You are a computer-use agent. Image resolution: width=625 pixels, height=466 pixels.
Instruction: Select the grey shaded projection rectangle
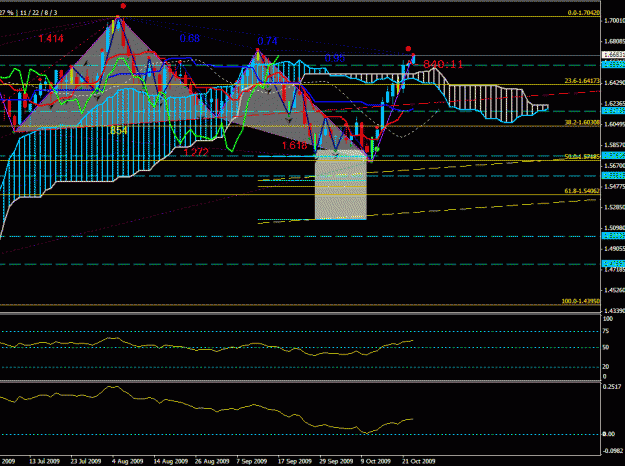tap(341, 185)
